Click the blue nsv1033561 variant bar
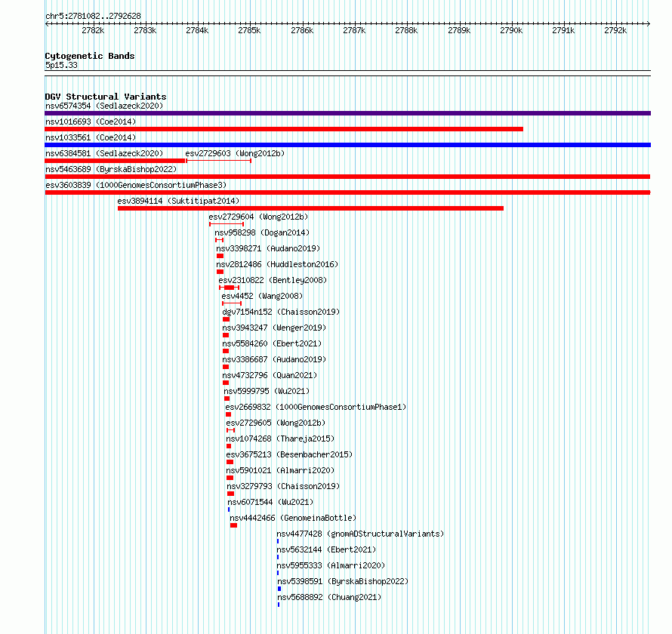 tap(347, 145)
